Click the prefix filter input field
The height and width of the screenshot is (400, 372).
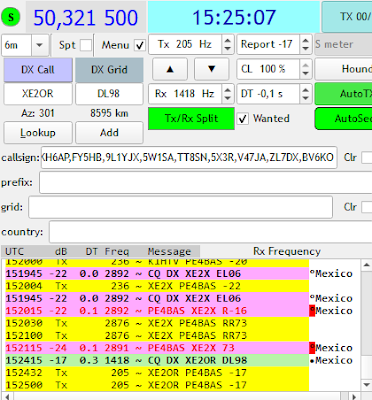[x=206, y=182]
